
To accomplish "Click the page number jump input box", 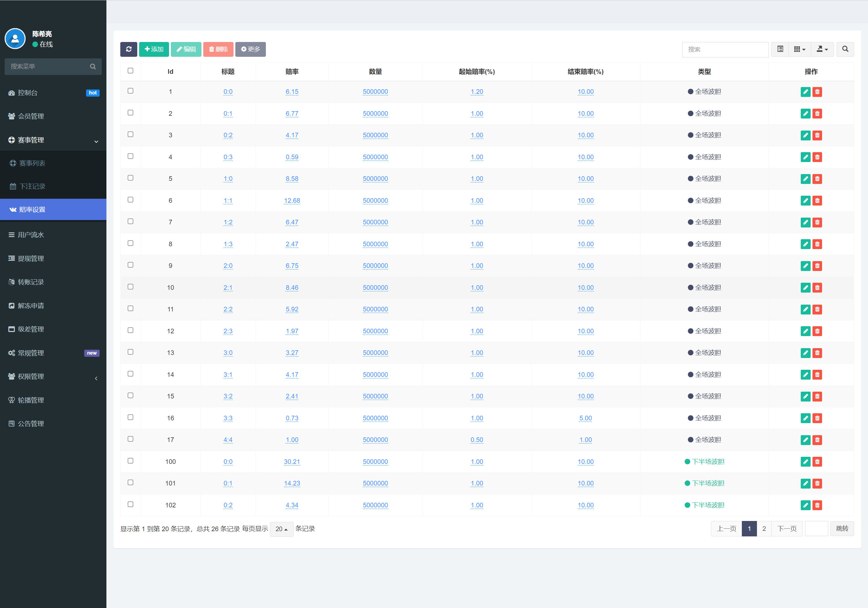I will (816, 529).
